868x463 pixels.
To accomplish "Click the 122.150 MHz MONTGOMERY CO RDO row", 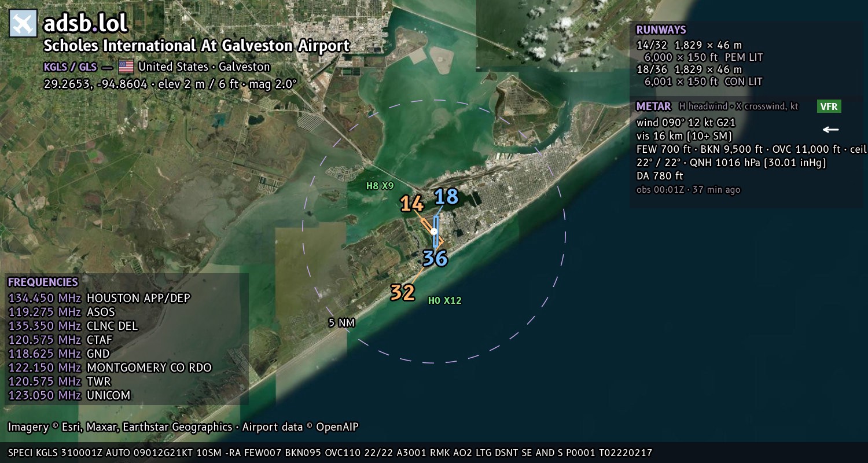I will [x=110, y=368].
